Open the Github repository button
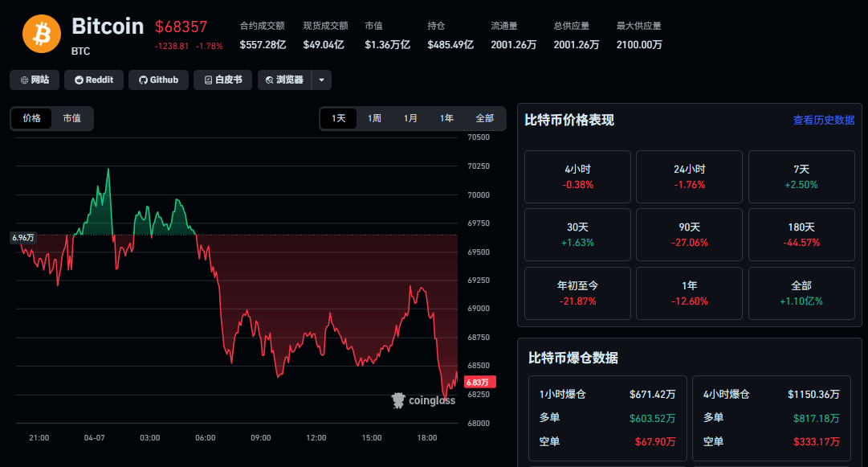This screenshot has width=868, height=467. coord(159,80)
